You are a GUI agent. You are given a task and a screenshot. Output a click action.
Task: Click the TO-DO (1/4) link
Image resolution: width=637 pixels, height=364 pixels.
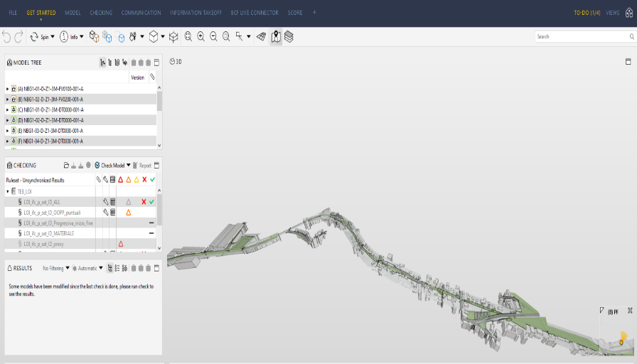point(587,13)
